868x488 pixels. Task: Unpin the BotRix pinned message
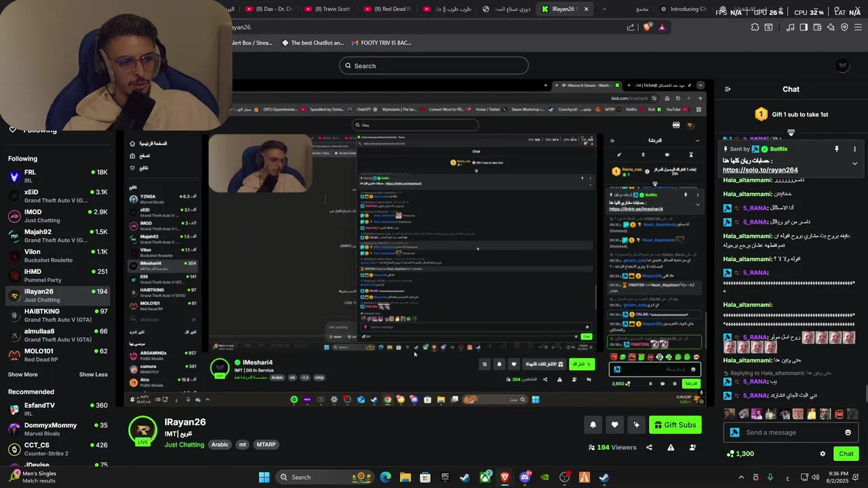point(837,149)
